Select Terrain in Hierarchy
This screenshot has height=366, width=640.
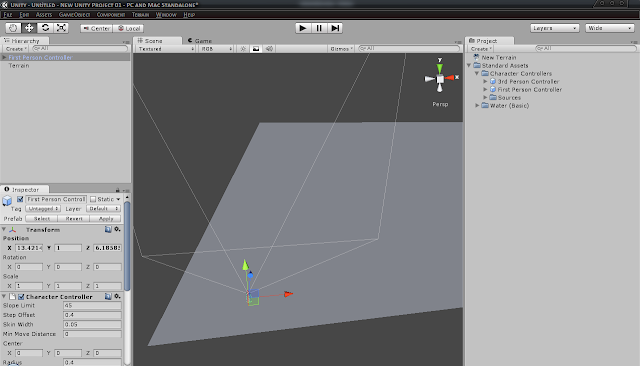pyautogui.click(x=19, y=66)
